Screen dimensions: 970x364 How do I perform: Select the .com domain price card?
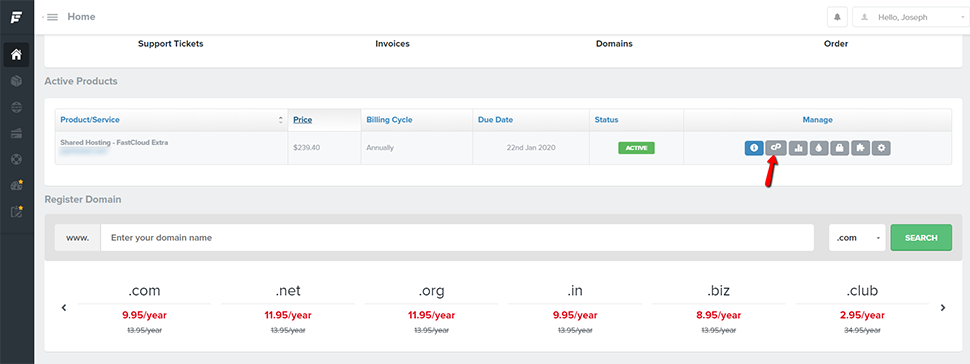[144, 308]
